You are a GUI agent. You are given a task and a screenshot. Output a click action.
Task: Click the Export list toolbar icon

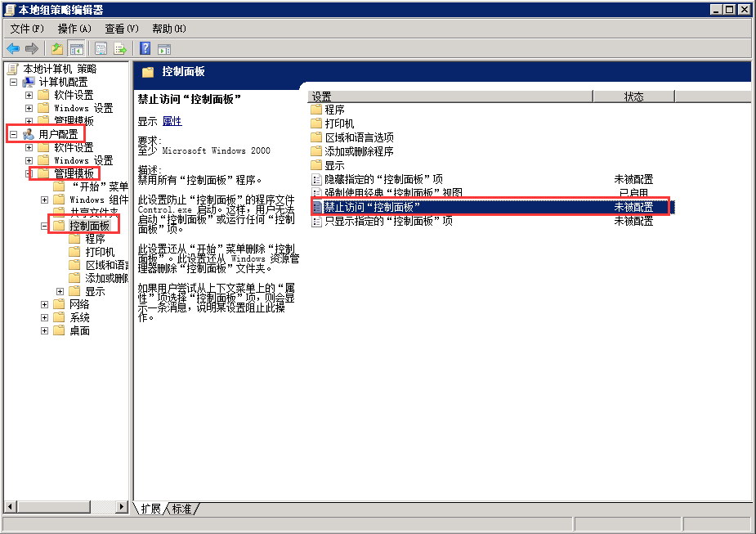click(x=120, y=49)
